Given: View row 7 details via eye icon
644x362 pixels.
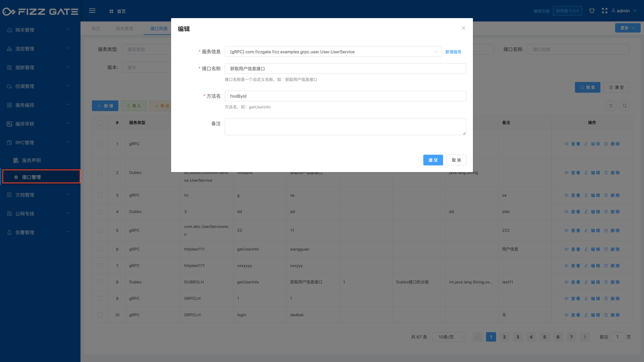Looking at the screenshot, I should coord(567,266).
